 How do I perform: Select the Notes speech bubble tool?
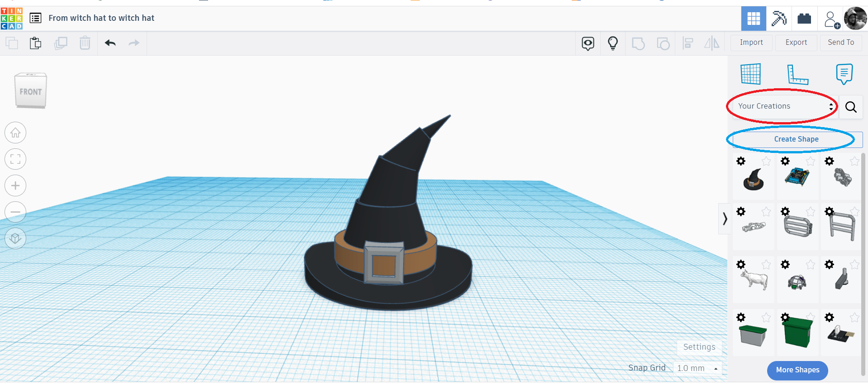(844, 74)
